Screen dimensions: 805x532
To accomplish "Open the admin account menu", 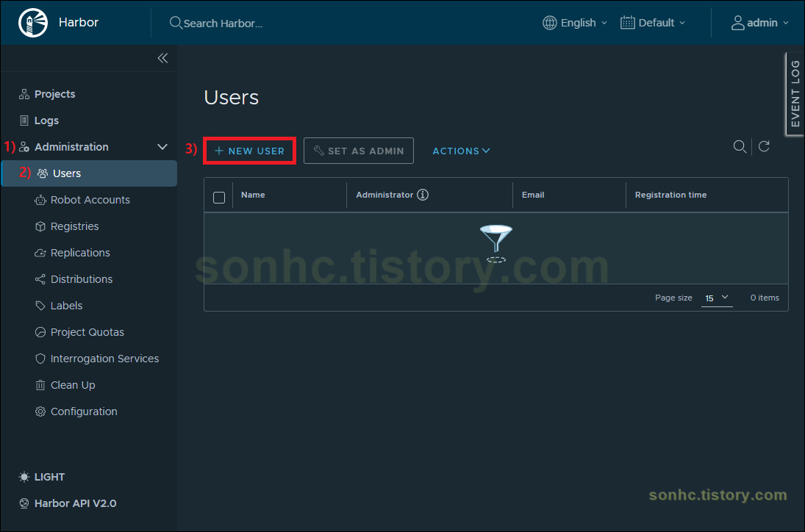I will pyautogui.click(x=760, y=23).
